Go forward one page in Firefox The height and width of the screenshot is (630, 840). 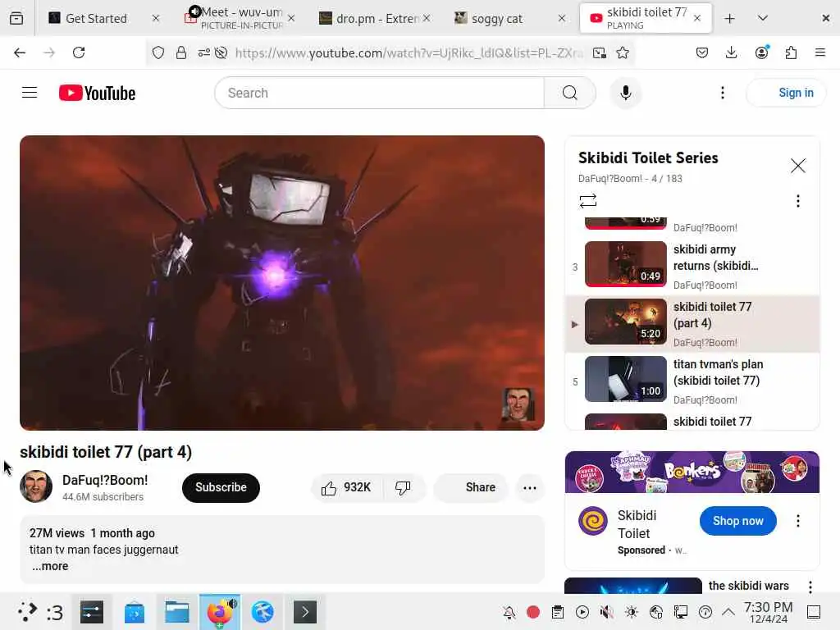(x=48, y=52)
